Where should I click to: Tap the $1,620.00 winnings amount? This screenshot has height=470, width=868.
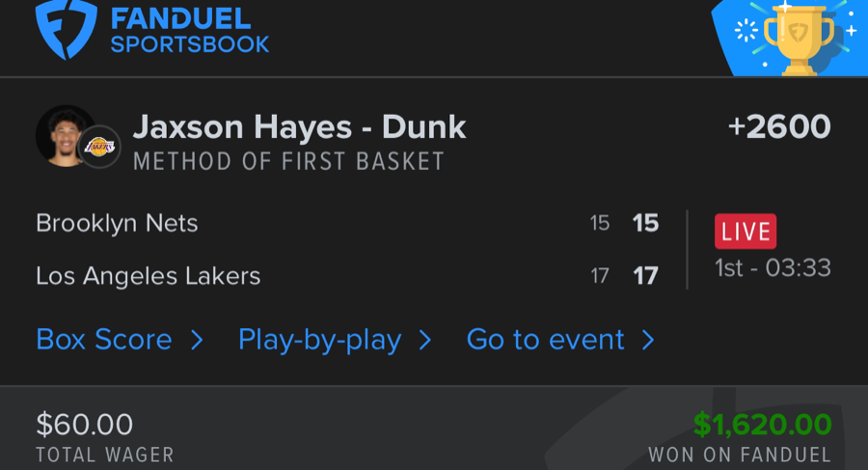tap(762, 424)
